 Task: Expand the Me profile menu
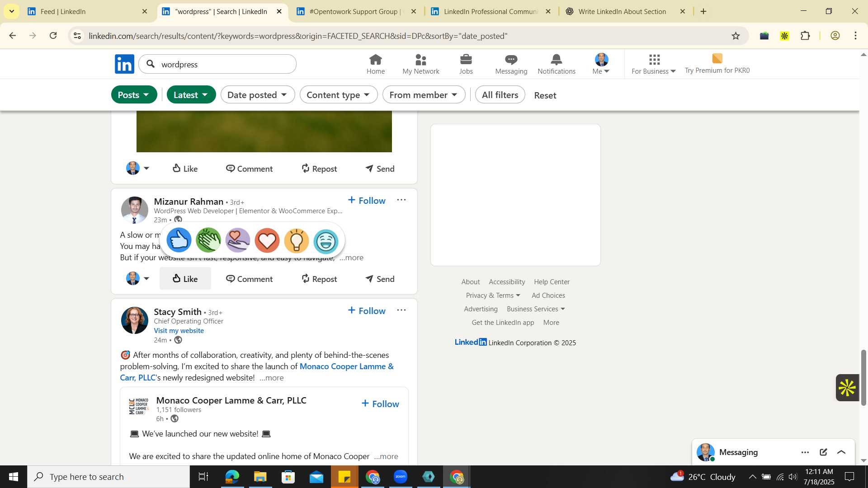[601, 64]
